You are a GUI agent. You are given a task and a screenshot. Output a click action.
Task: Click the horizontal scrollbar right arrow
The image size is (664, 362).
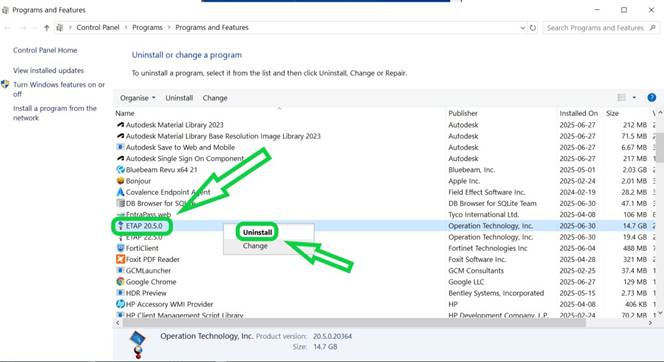[x=651, y=323]
